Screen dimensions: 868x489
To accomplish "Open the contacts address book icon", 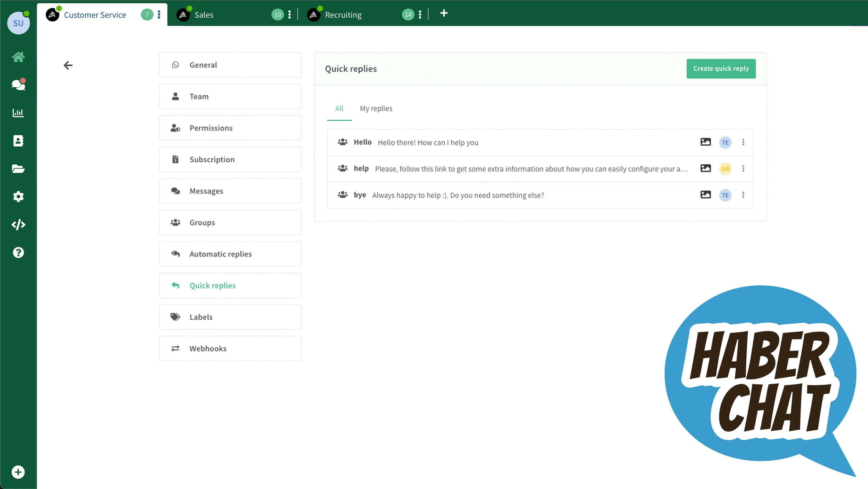I will coord(18,141).
